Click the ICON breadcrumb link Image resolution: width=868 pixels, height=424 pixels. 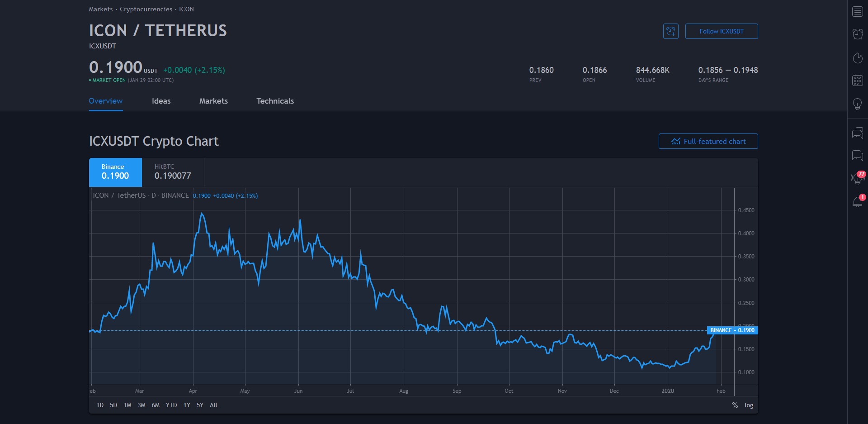pyautogui.click(x=186, y=9)
